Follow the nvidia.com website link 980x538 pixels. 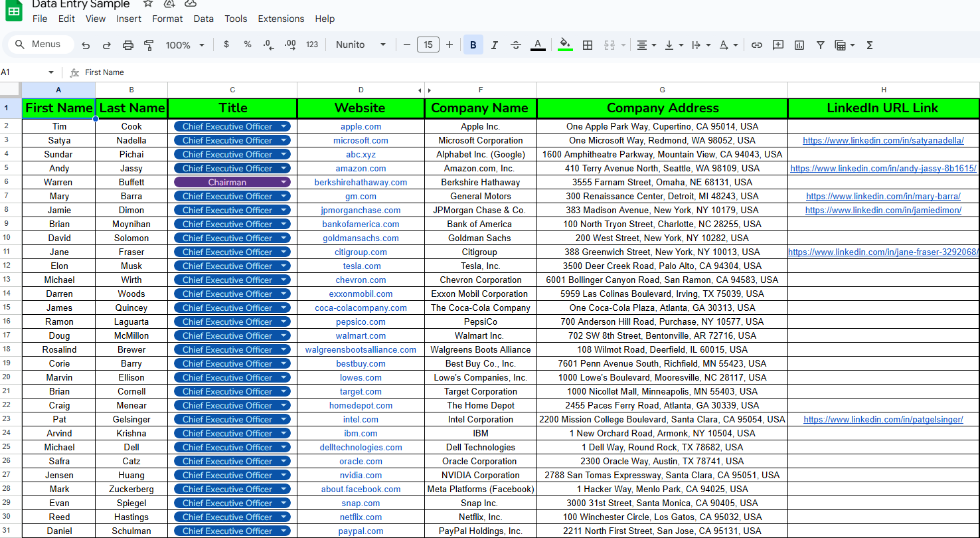pyautogui.click(x=361, y=475)
